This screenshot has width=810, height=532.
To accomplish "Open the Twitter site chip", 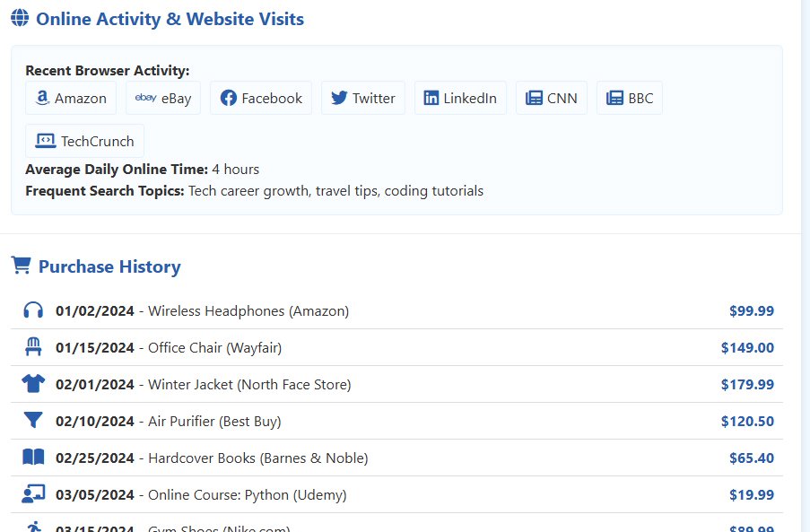I will tap(363, 98).
